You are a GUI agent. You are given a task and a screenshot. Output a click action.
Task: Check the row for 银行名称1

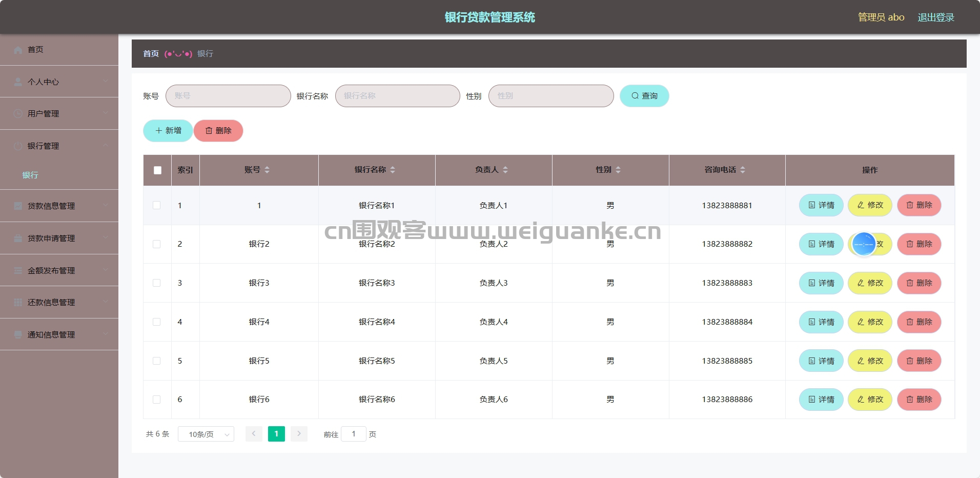click(157, 205)
